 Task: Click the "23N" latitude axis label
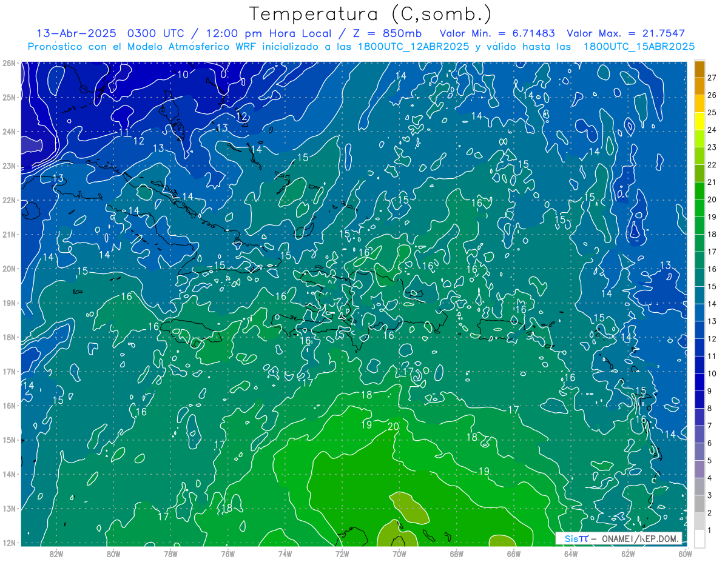[x=9, y=166]
